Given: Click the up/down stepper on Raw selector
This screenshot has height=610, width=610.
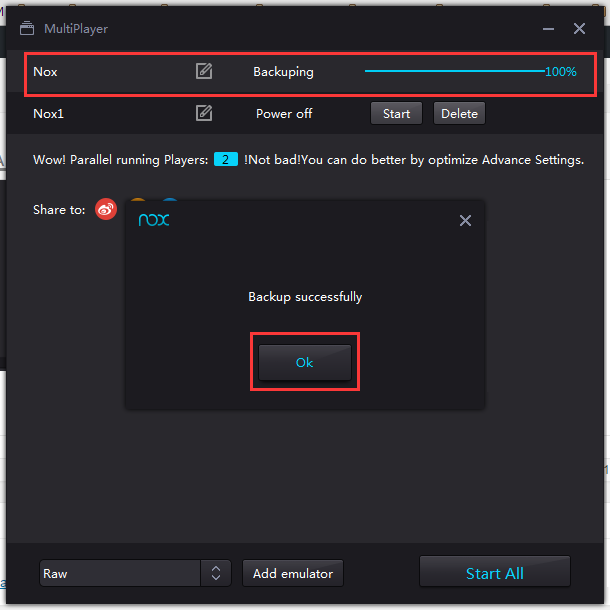Looking at the screenshot, I should click(216, 573).
